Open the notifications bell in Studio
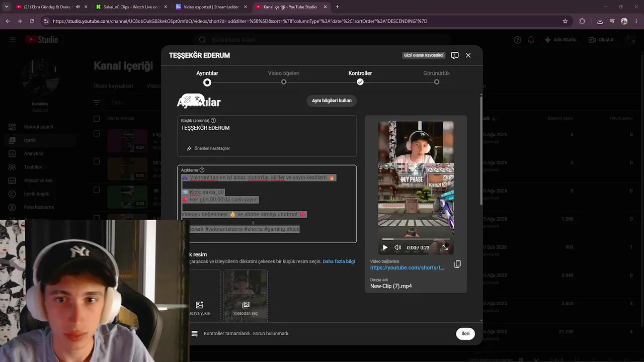Viewport: 644px width, 362px height. point(531,40)
